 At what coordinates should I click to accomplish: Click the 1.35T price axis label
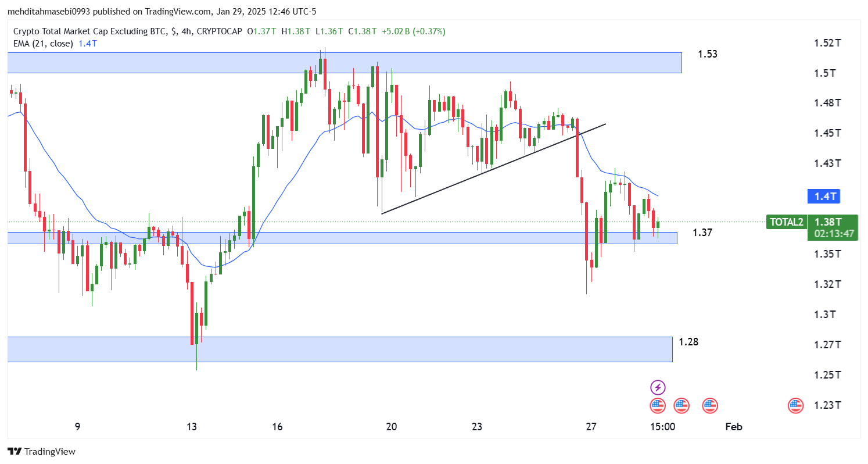click(827, 254)
